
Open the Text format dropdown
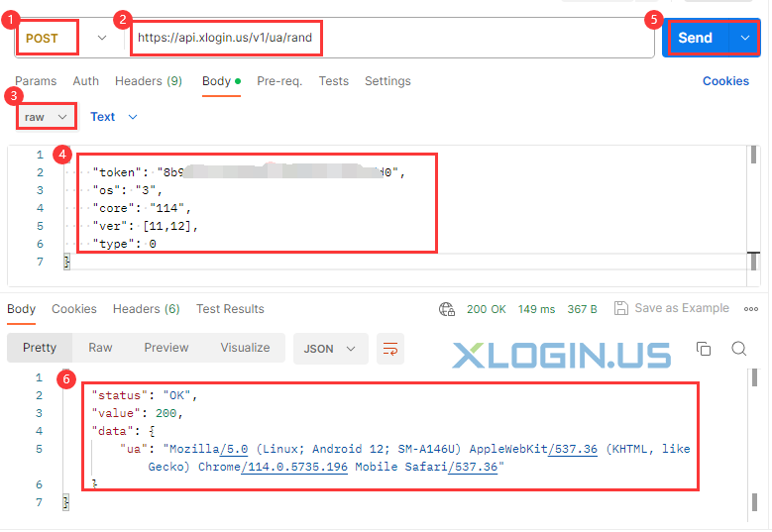(113, 117)
